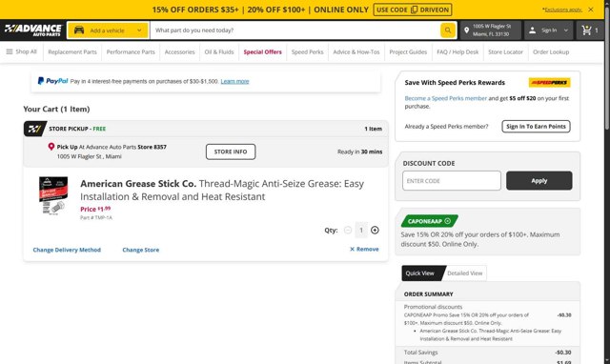The image size is (610, 364).
Task: Open the Add a vehicle dropdown
Action: coord(108,30)
